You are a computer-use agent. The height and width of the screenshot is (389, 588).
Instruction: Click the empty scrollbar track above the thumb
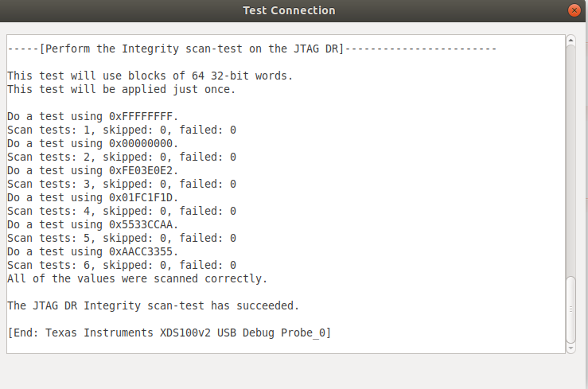(570, 159)
